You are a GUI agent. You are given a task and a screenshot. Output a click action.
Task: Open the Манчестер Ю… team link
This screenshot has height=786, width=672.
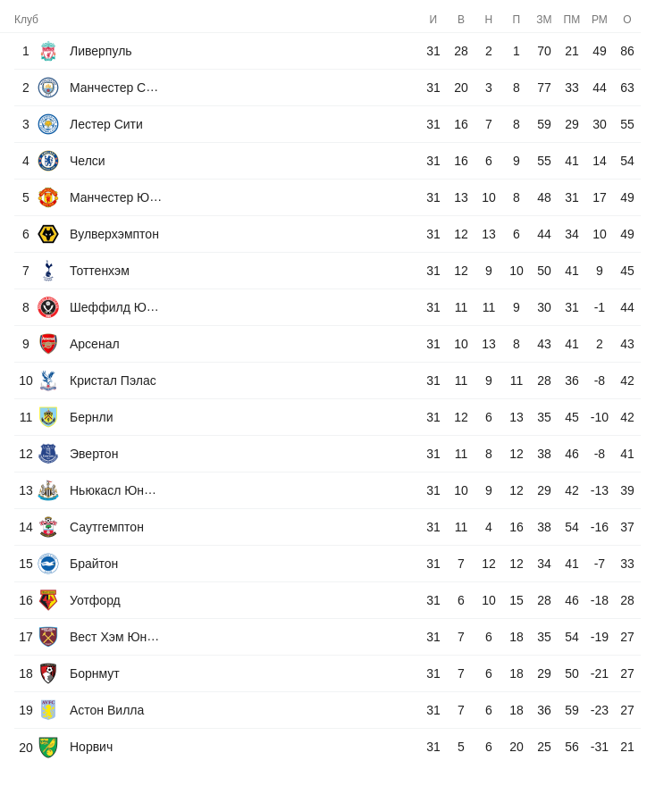[x=115, y=197]
